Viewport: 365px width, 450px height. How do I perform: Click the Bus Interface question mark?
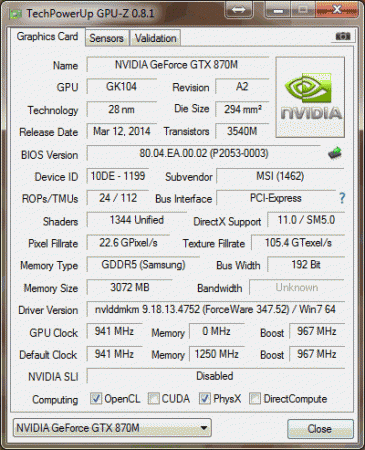tap(342, 198)
